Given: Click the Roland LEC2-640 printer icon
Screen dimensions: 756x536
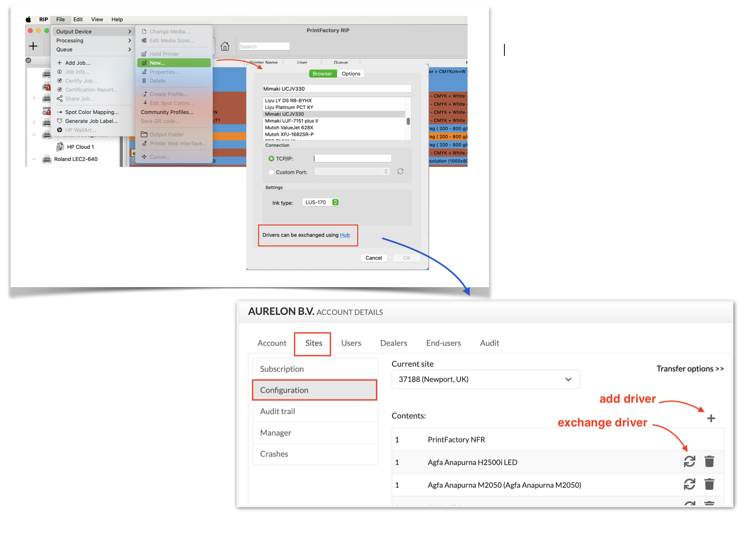Looking at the screenshot, I should click(47, 159).
